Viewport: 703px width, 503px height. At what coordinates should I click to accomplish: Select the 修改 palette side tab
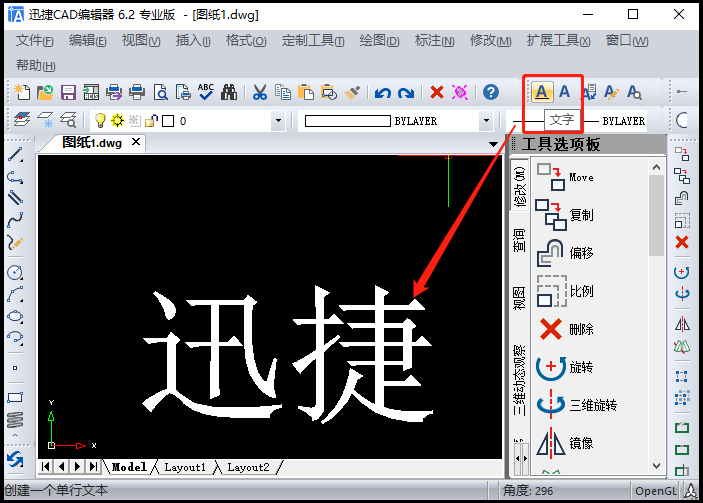519,186
